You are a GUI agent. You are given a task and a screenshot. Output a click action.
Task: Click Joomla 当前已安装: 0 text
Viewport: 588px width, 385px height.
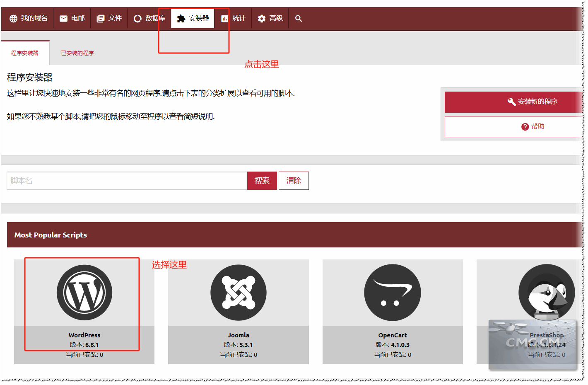point(239,355)
